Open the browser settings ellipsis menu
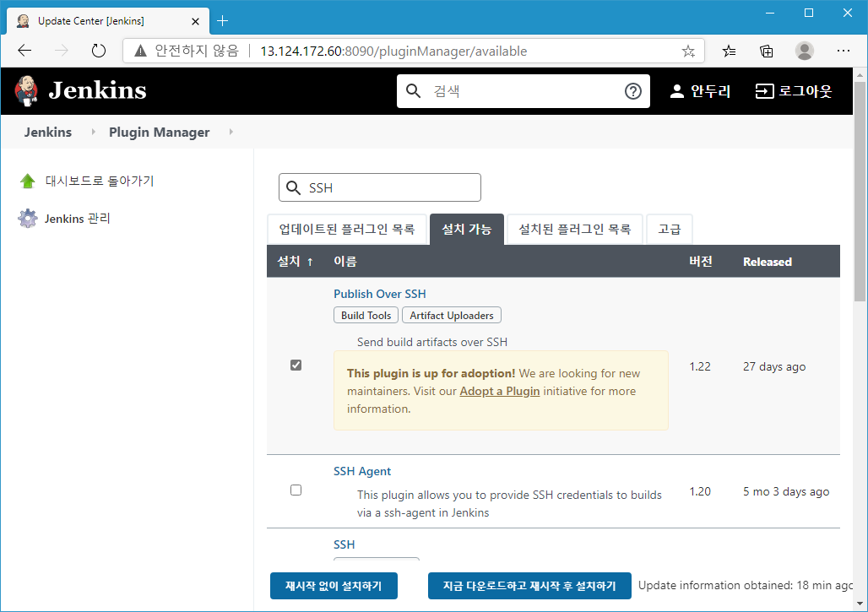Image resolution: width=868 pixels, height=612 pixels. click(843, 51)
